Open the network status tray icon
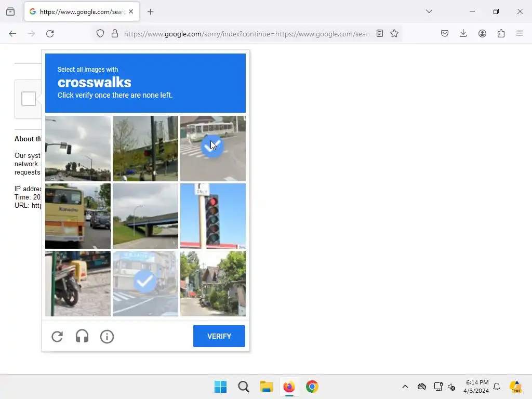The image size is (532, 399). click(438, 387)
